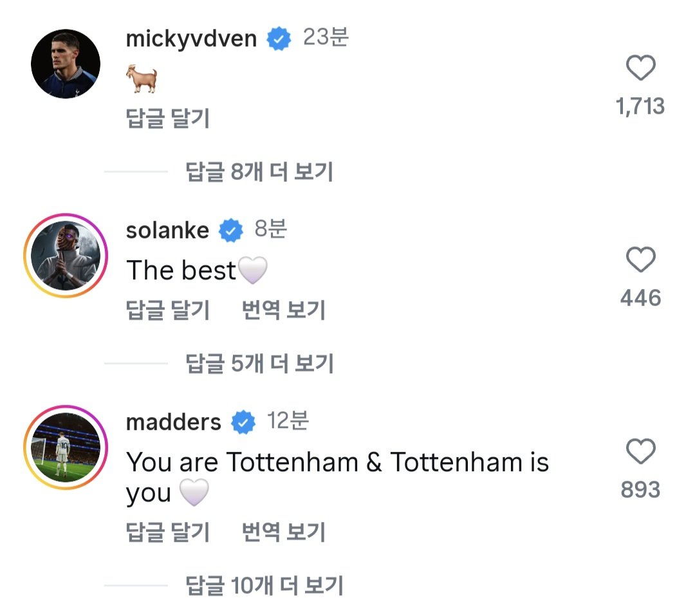This screenshot has width=695, height=616.
Task: Reply to mickyvdven's comment
Action: [x=168, y=118]
